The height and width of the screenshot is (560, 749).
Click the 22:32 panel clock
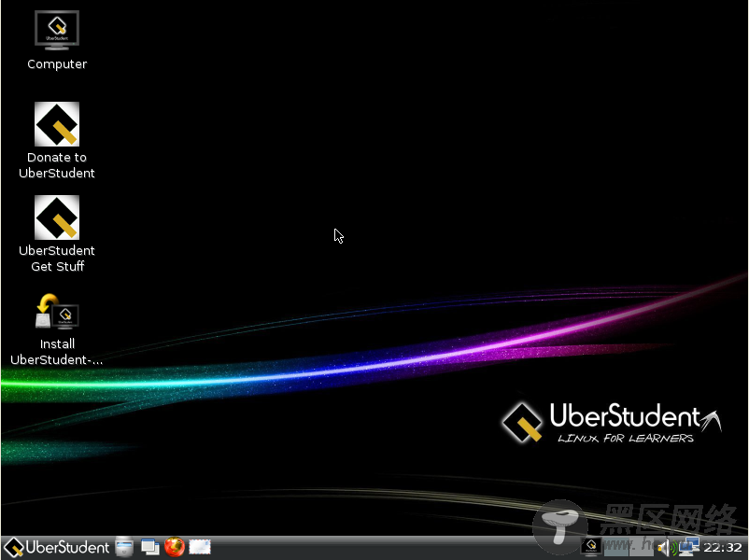(722, 548)
